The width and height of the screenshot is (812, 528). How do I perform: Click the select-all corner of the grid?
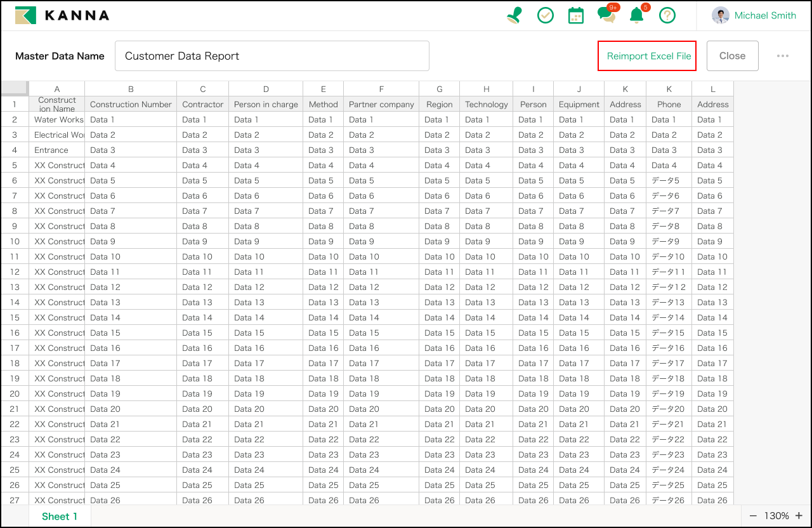15,88
